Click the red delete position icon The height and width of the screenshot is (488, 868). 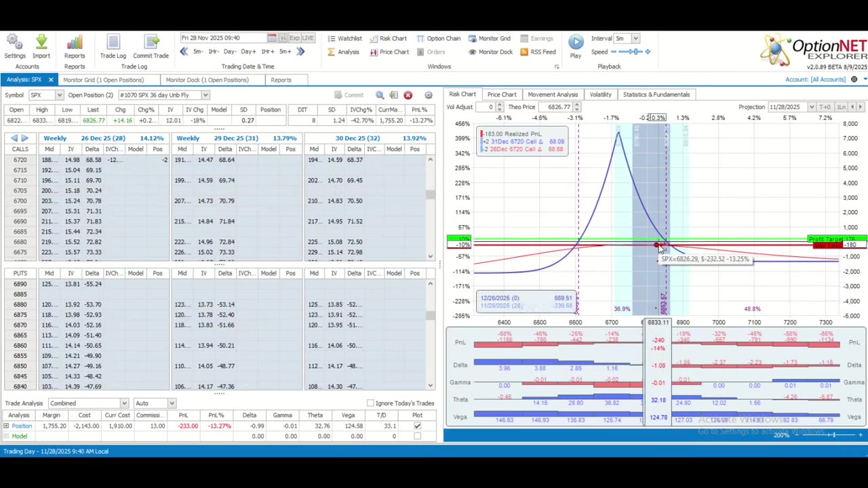[x=408, y=95]
